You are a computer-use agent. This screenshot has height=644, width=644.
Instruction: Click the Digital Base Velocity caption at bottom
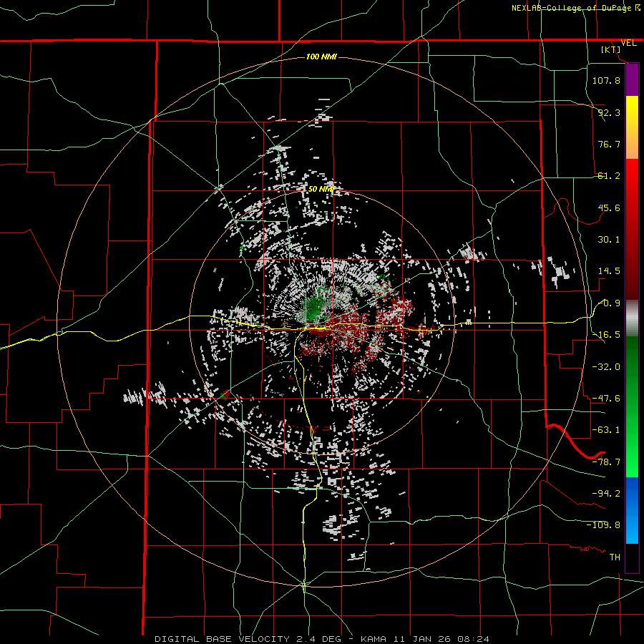click(321, 639)
